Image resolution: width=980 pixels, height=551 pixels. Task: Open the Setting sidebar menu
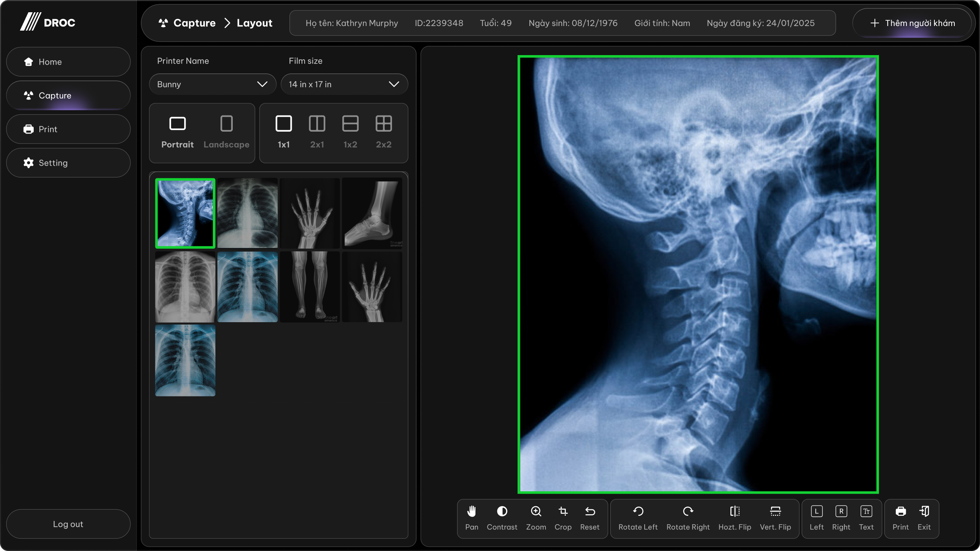tap(68, 163)
